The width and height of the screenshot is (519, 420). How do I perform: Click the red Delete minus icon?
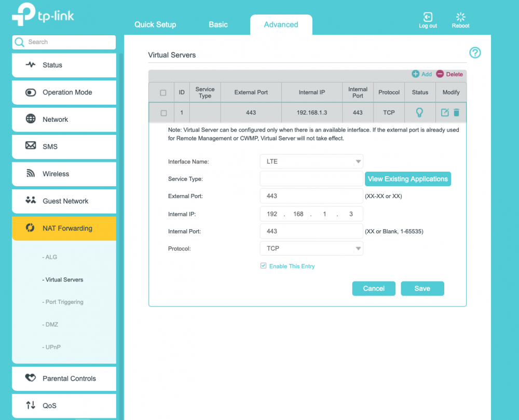[x=440, y=74]
